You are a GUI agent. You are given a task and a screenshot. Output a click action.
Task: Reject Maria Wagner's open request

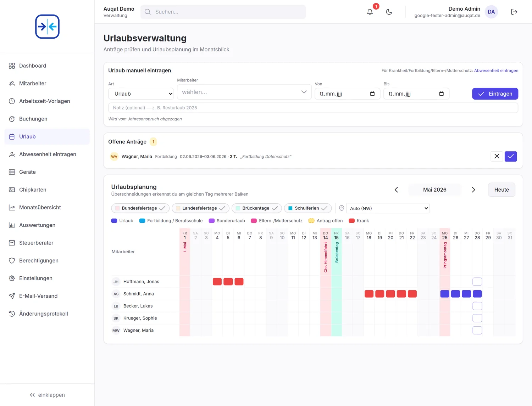pyautogui.click(x=497, y=156)
